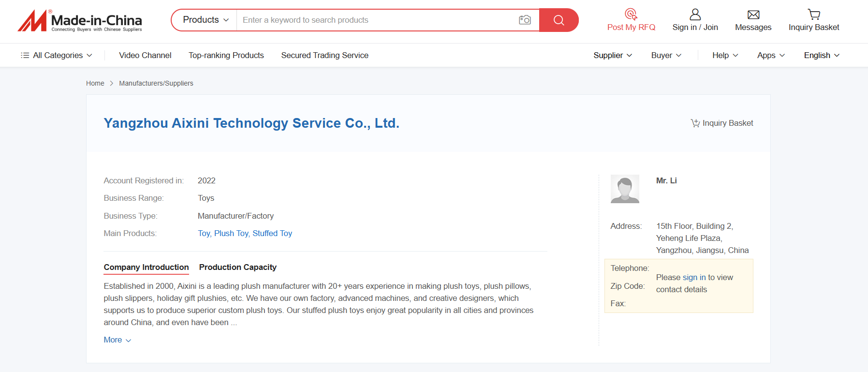The height and width of the screenshot is (372, 868).
Task: Open Secured Trading Service menu item
Action: click(x=325, y=55)
